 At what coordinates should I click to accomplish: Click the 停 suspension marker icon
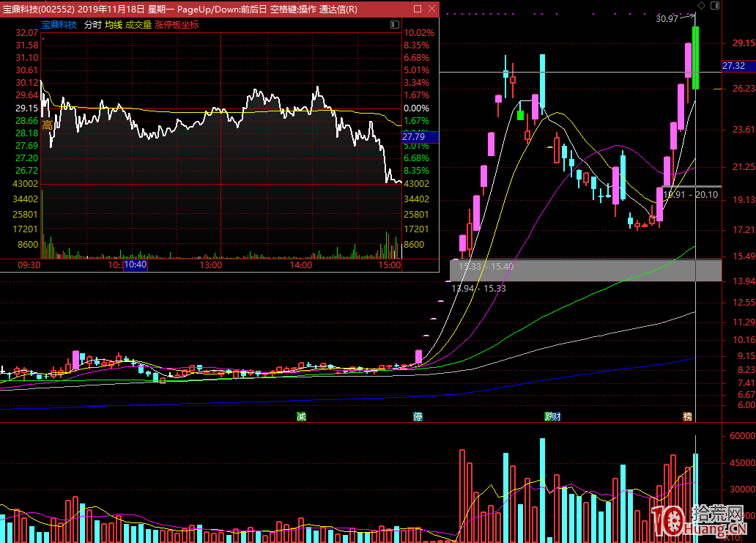click(418, 416)
